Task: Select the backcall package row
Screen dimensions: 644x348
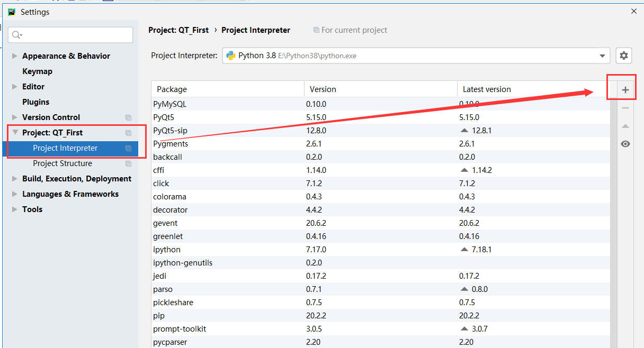Action: pos(380,157)
